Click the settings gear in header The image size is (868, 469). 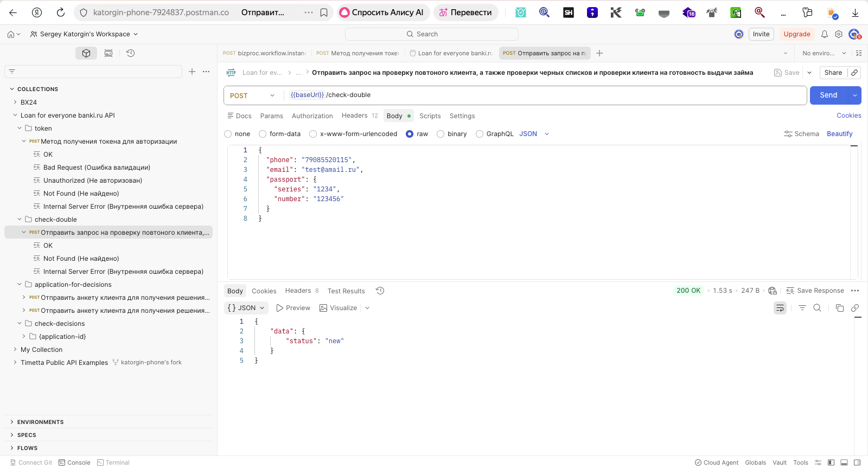pos(839,34)
